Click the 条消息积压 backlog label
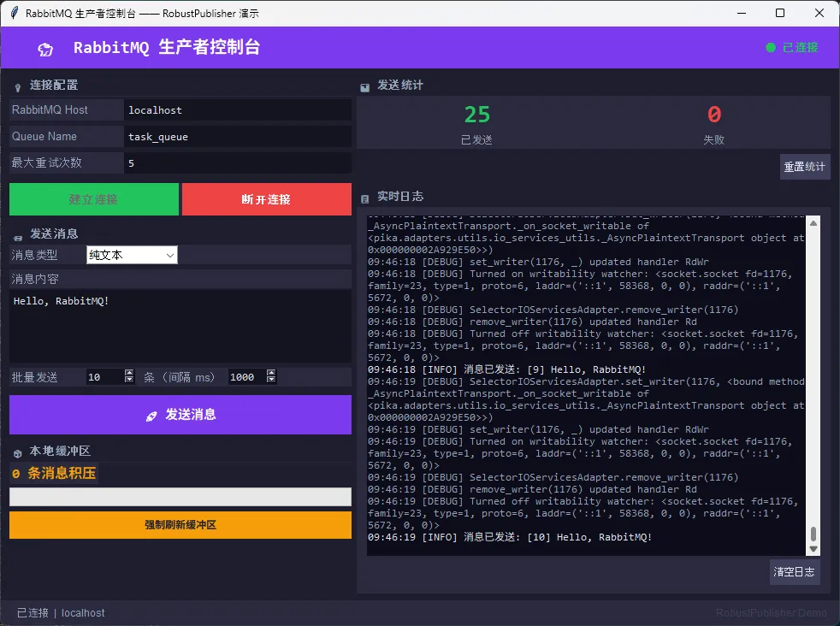Image resolution: width=840 pixels, height=626 pixels. coord(62,473)
